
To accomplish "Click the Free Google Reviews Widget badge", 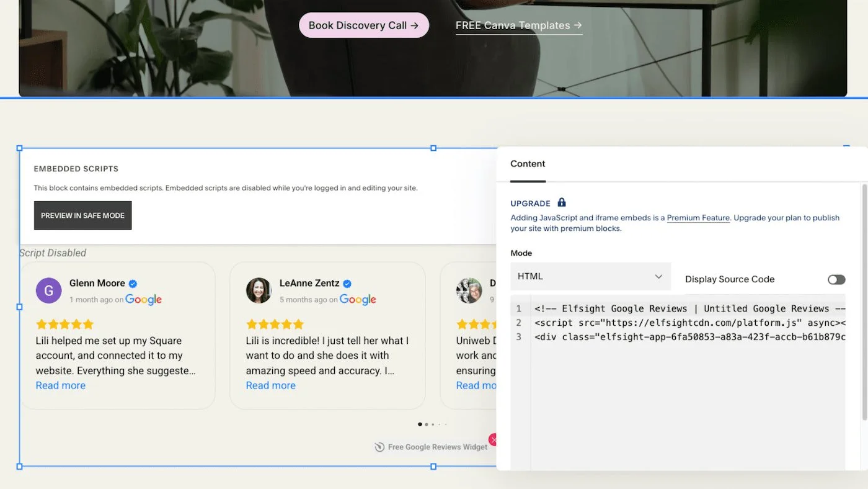I will click(431, 447).
